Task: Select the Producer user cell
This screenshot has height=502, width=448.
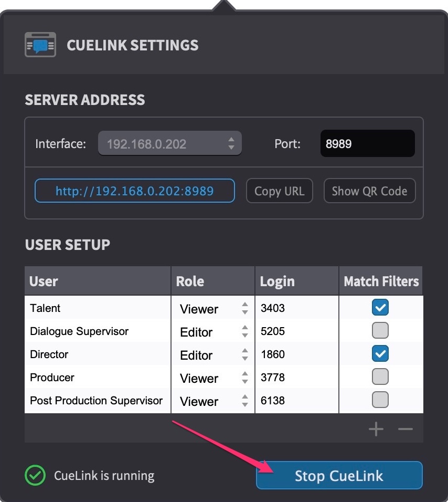Action: [98, 377]
